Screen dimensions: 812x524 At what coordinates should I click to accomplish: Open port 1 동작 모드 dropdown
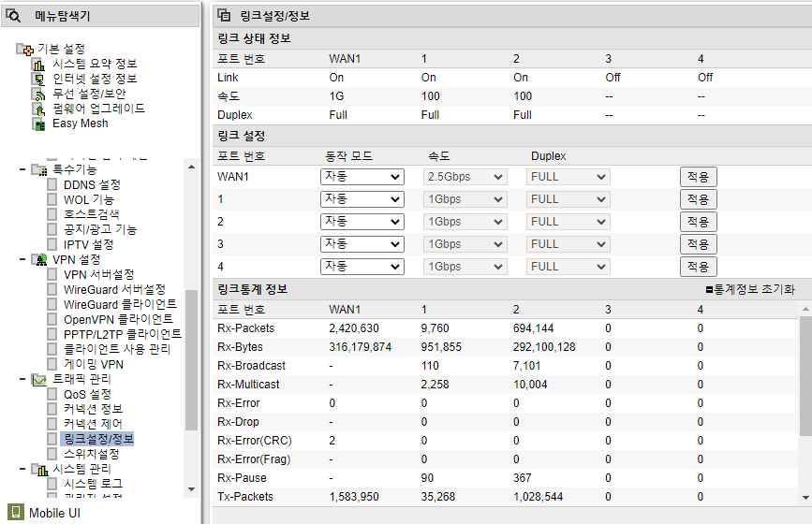click(362, 199)
